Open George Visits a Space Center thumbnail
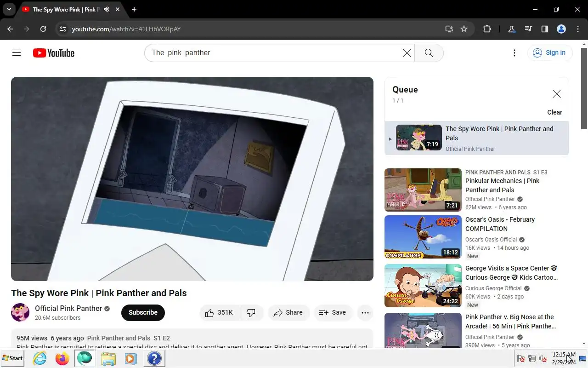Viewport: 588px width, 368px height. (423, 286)
